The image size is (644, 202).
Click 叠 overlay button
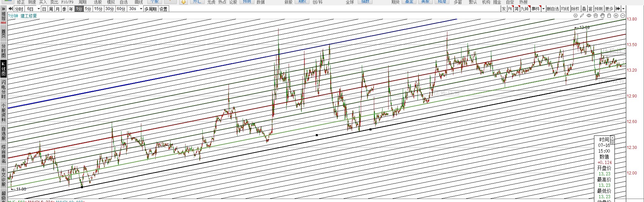coord(584,9)
